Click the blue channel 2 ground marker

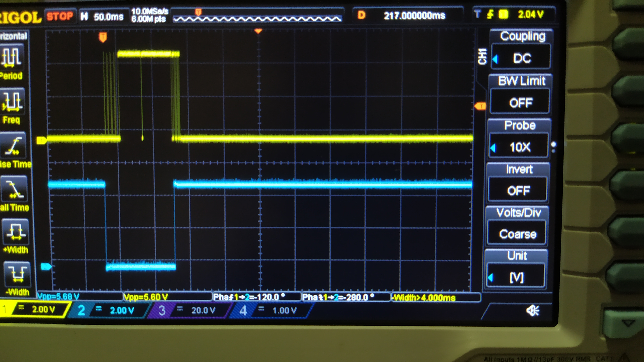point(46,267)
